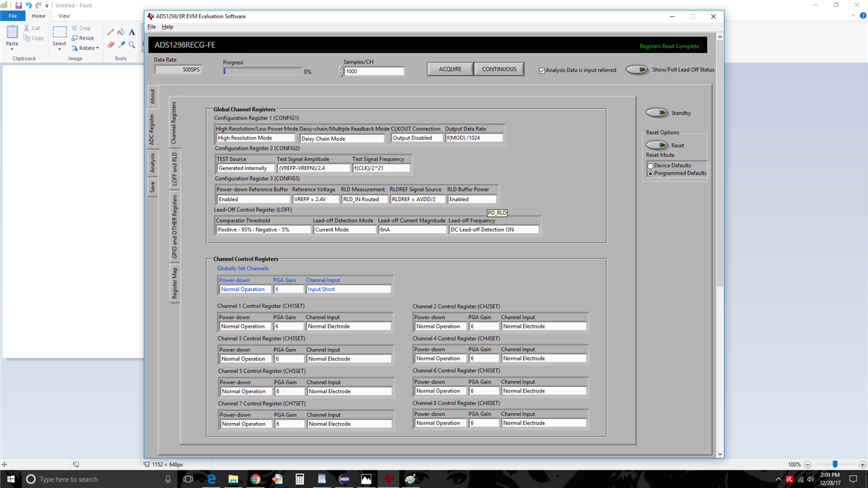Open the Reference Voltage VREFP = 2.4V dropdown
This screenshot has width=868, height=488.
click(315, 199)
